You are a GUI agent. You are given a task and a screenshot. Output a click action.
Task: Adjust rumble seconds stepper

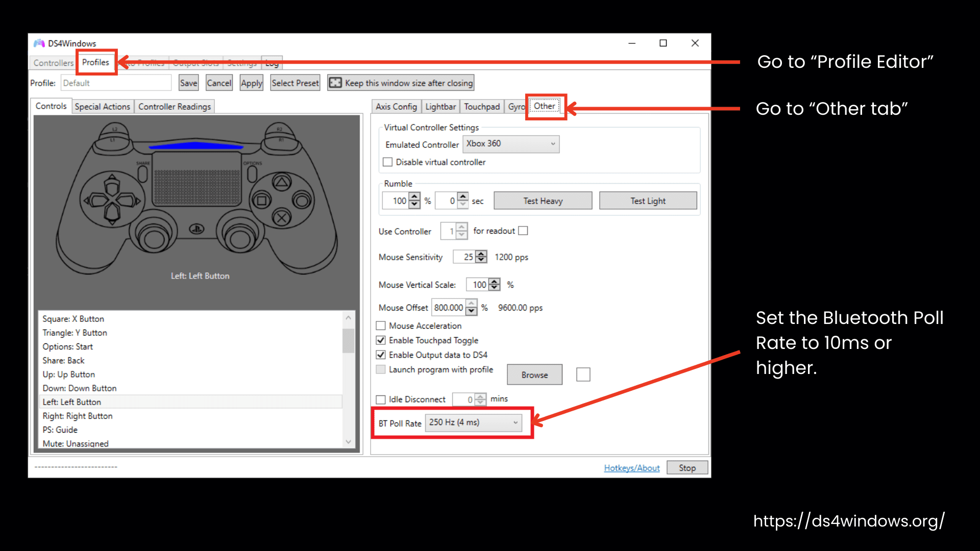coord(462,201)
